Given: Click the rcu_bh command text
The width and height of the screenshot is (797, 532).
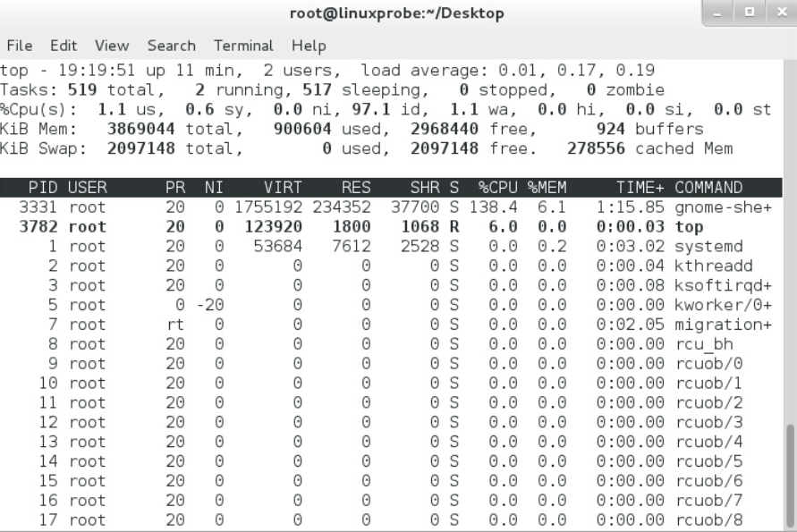Looking at the screenshot, I should 704,344.
